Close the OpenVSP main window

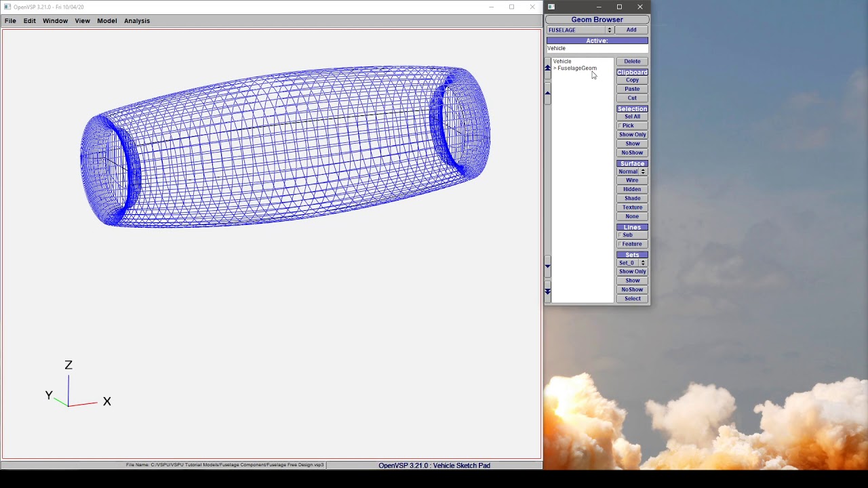click(x=532, y=7)
